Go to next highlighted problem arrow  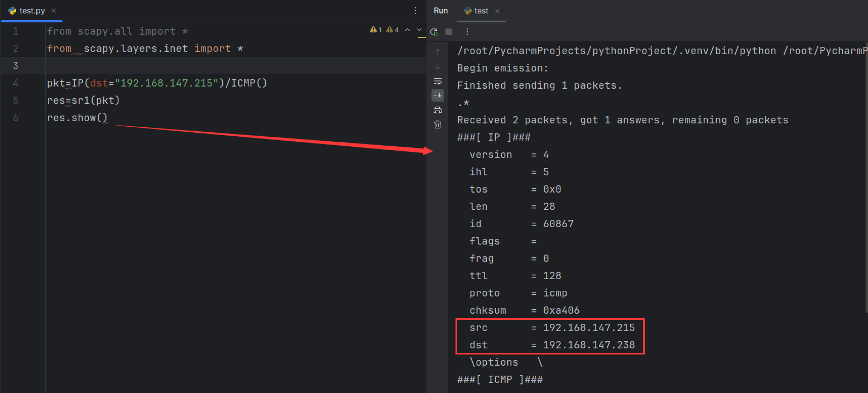[419, 30]
